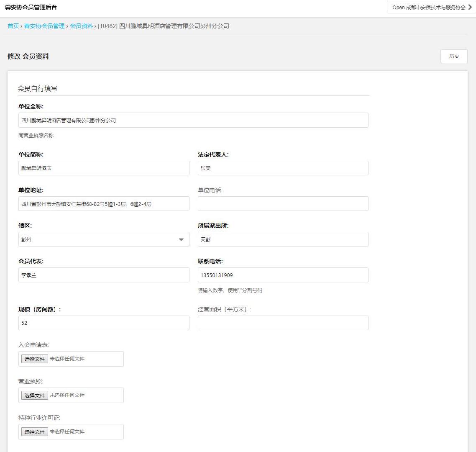This screenshot has height=452, width=476.
Task: Open 蓉安协会员管理 breadcrumb link
Action: pyautogui.click(x=44, y=26)
